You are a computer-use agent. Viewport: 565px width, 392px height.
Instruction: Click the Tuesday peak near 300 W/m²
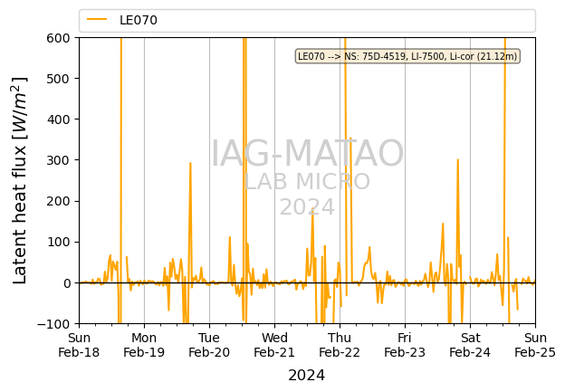[x=190, y=164]
